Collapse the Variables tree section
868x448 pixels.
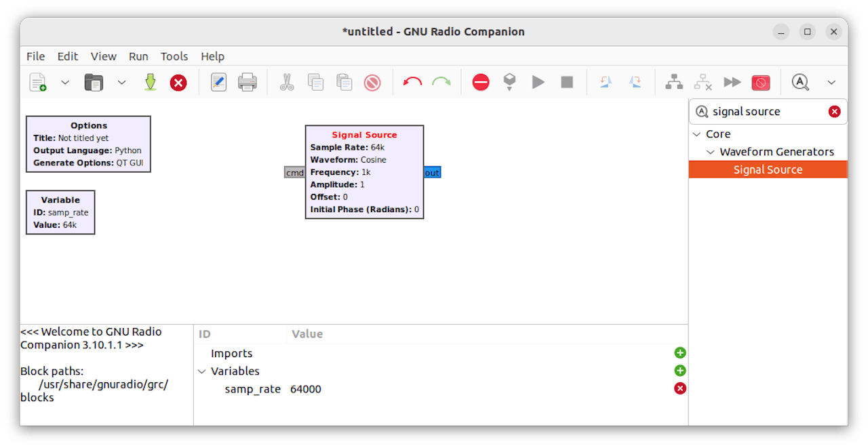coord(202,371)
